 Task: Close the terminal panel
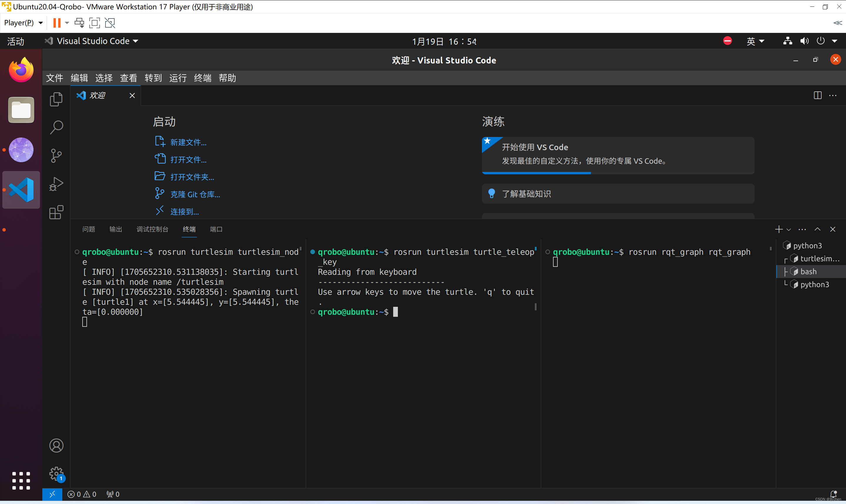point(833,229)
